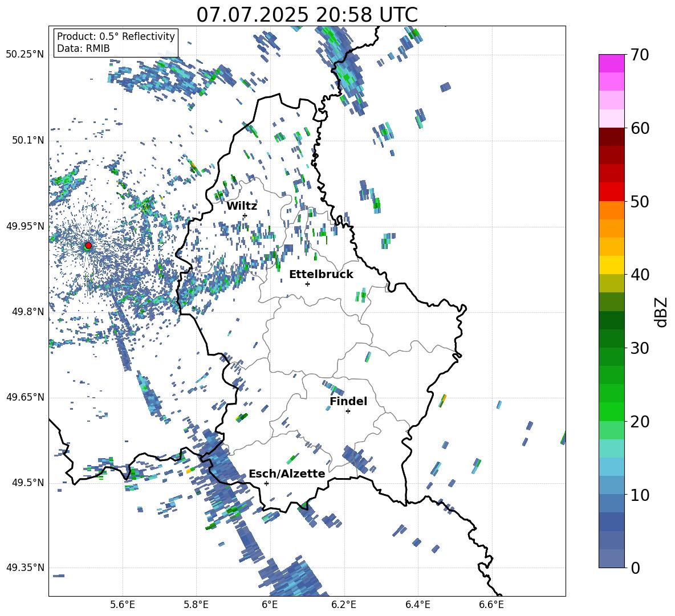The width and height of the screenshot is (675, 616).
Task: Click the Ettelbruck city label
Action: [x=321, y=275]
